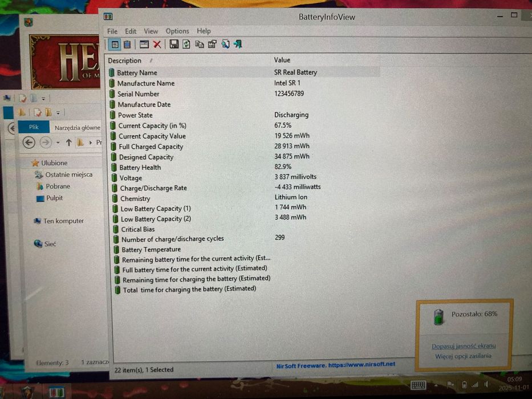Refresh battery data with the green arrows icon
Viewport: 532px width, 399px height.
[x=186, y=44]
